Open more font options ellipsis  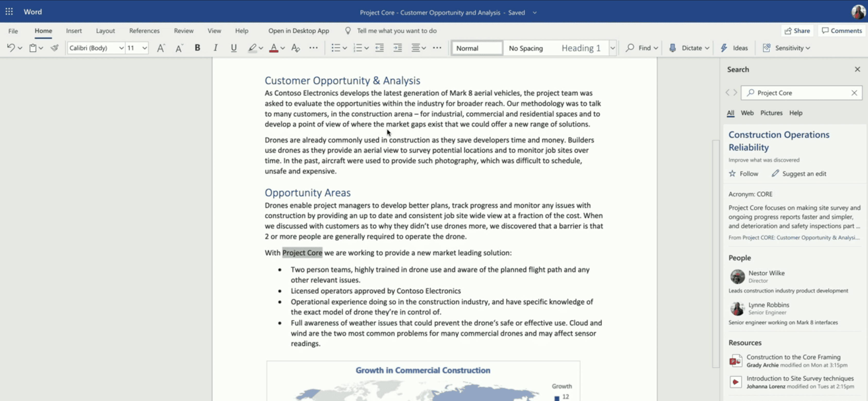point(313,48)
